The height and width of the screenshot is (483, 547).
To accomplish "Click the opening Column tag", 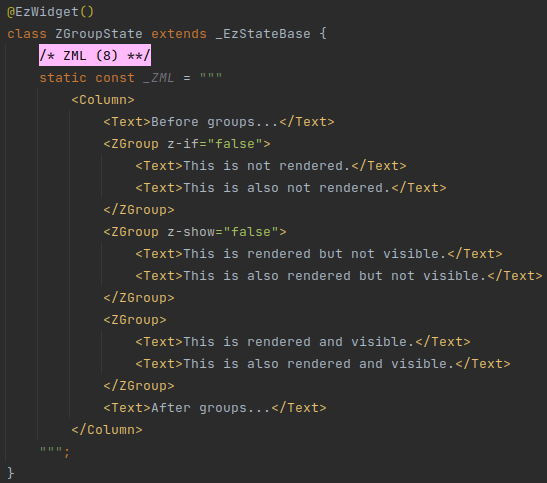I will pos(103,100).
